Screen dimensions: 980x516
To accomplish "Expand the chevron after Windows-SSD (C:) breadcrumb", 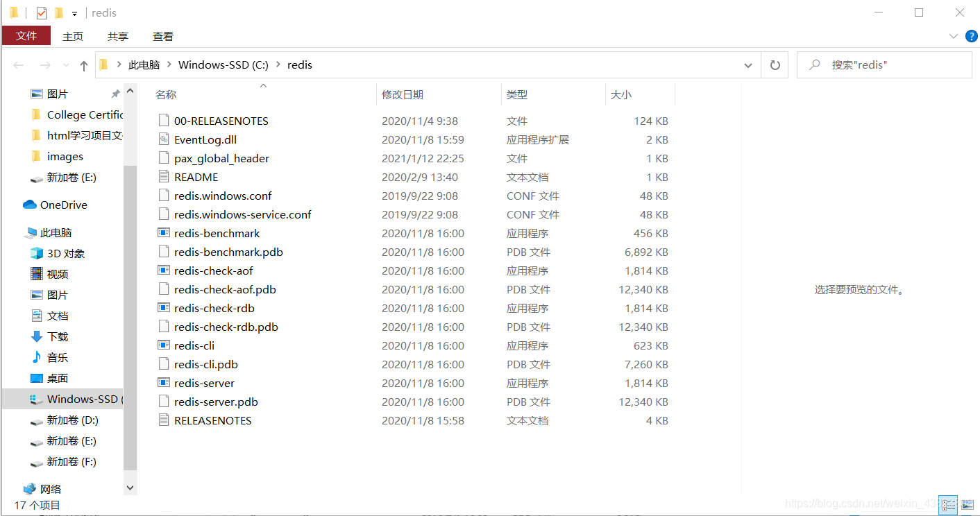I will coord(278,64).
